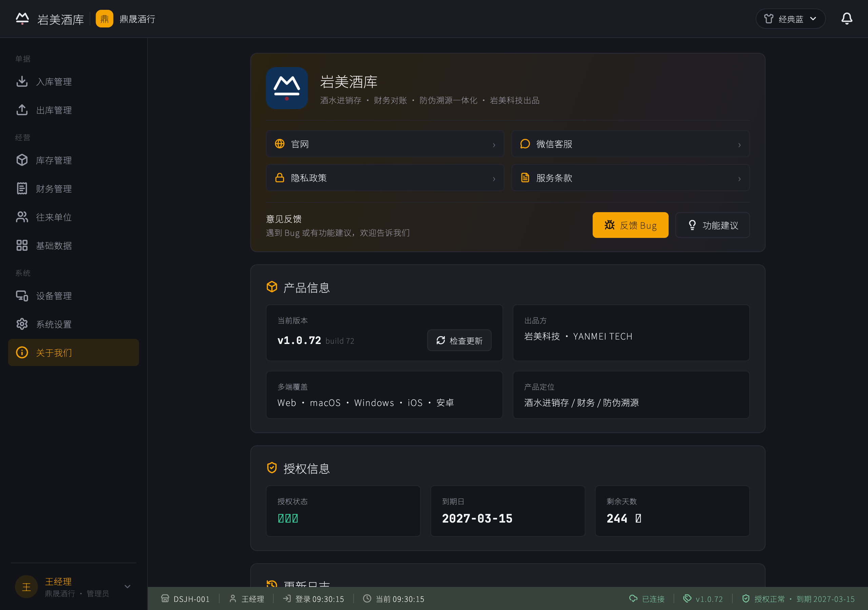Expand the 王经理 user menu chevron
This screenshot has height=610, width=868.
click(x=127, y=587)
